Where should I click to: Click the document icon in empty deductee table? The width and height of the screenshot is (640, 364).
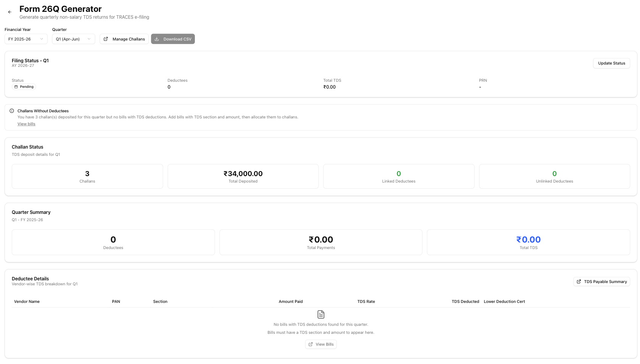click(x=321, y=314)
